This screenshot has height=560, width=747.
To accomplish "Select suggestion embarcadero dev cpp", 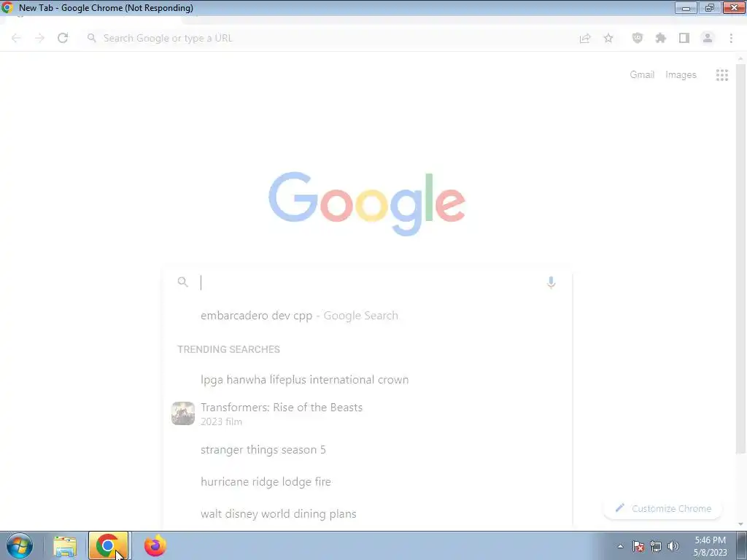I will coord(367,316).
